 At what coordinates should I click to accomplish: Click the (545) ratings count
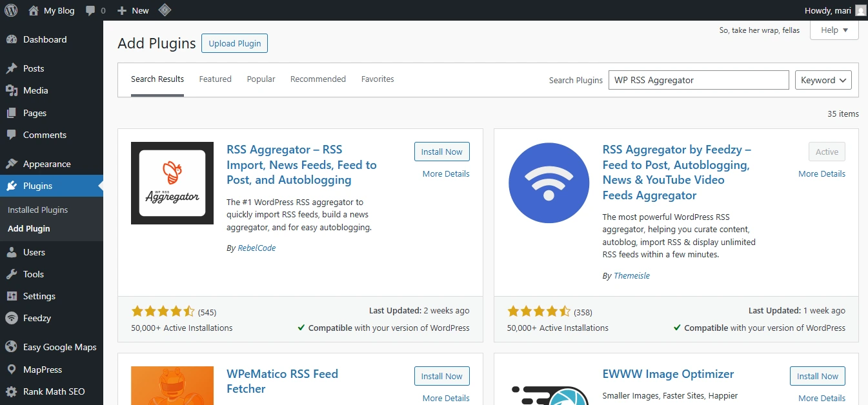(207, 312)
